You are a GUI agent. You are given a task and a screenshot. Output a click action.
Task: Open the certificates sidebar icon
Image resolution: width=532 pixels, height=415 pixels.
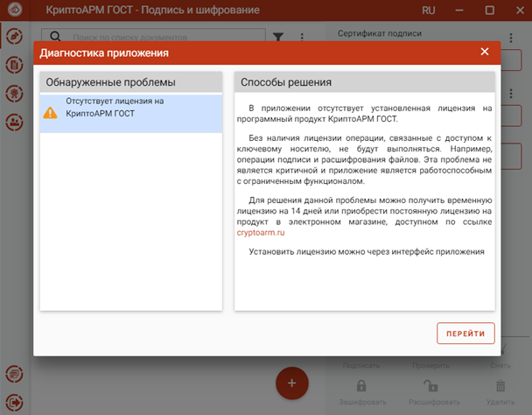pyautogui.click(x=14, y=94)
